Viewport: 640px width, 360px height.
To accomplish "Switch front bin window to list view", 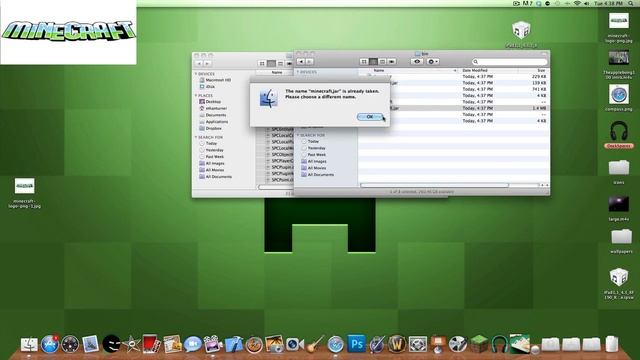I will (373, 62).
